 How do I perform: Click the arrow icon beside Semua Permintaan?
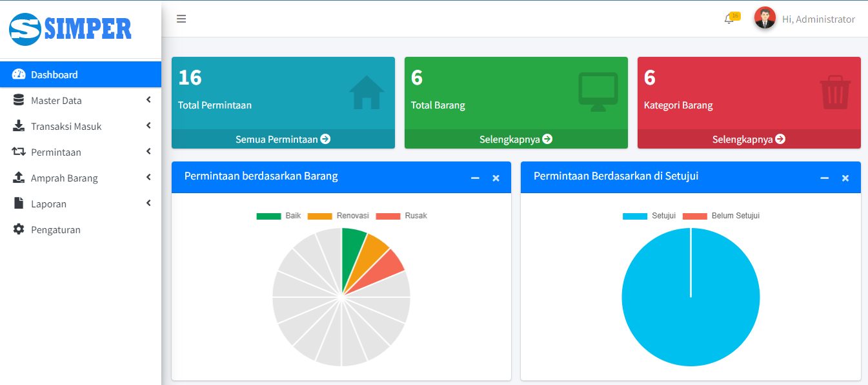(325, 139)
